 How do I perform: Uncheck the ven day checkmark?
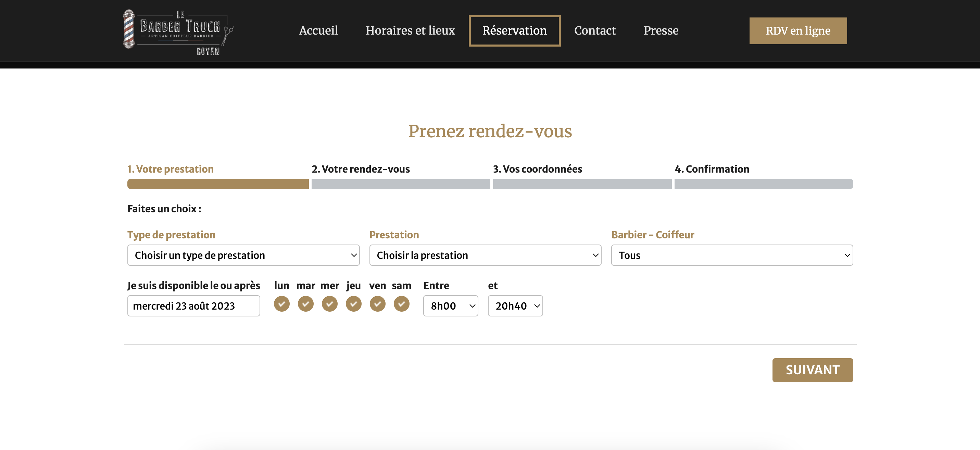tap(377, 303)
